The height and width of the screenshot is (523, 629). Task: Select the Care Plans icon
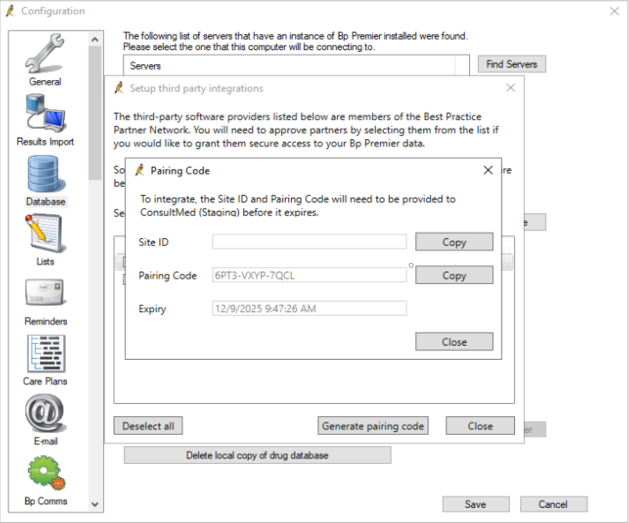point(45,354)
